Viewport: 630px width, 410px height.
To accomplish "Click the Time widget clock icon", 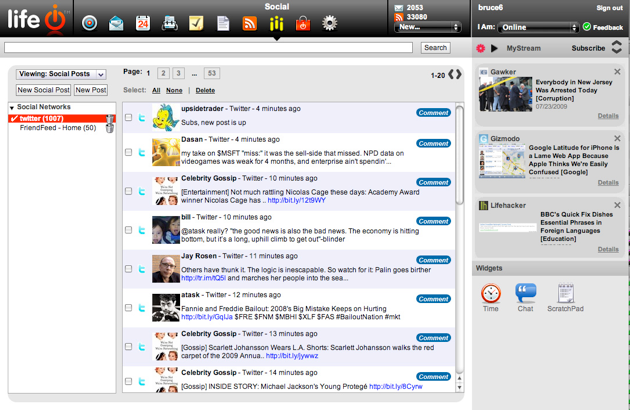I will (x=490, y=293).
